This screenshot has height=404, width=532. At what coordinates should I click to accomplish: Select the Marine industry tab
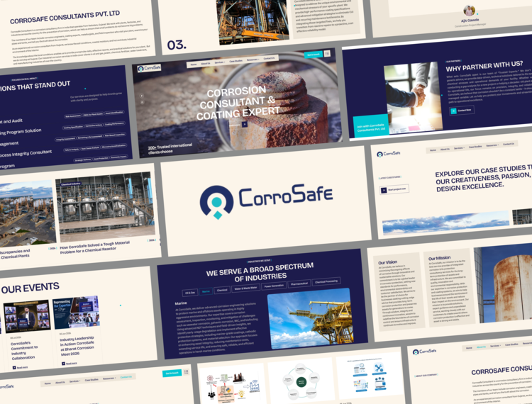206,291
